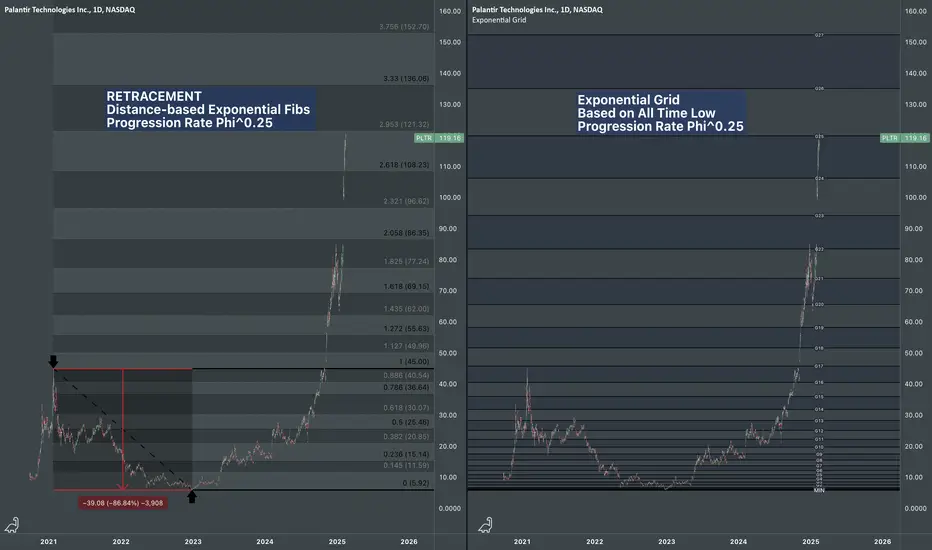Click 160.00 on left chart price axis
932x550 pixels.
click(450, 11)
